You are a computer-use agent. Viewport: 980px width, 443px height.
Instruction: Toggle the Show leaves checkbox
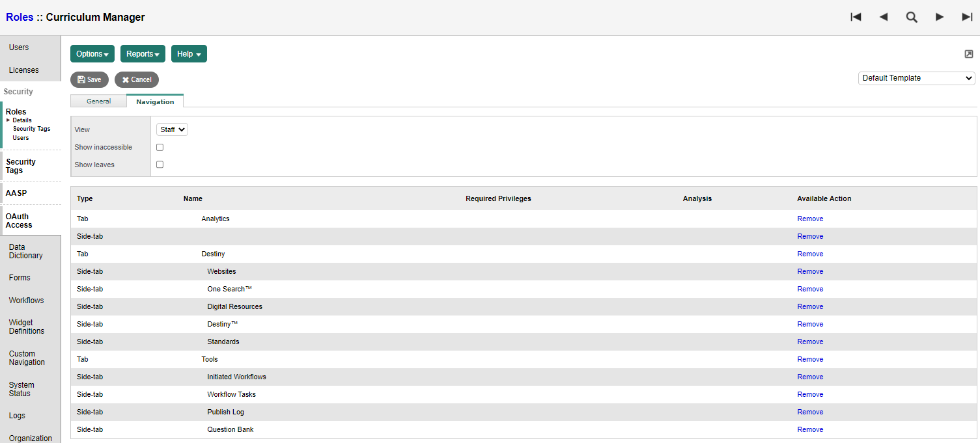coord(160,164)
